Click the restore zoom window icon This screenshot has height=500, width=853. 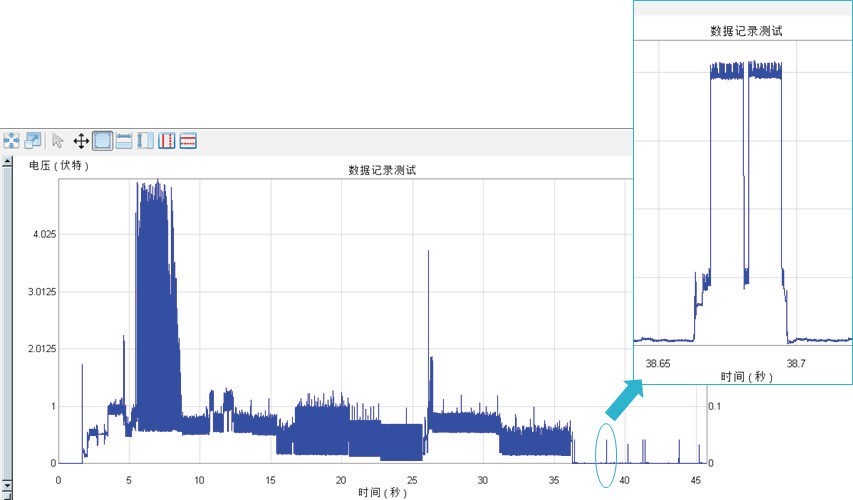[x=33, y=141]
